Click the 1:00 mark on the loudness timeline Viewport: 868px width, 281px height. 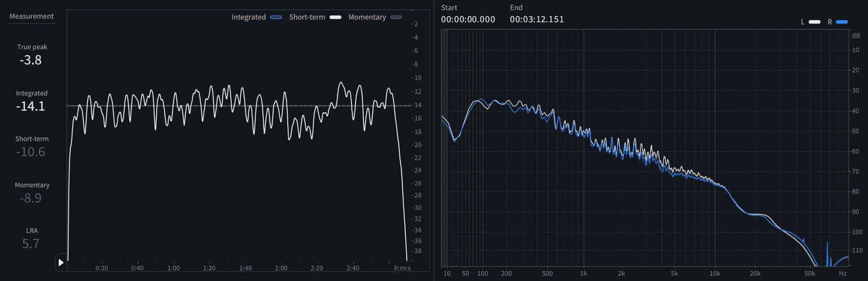[174, 268]
